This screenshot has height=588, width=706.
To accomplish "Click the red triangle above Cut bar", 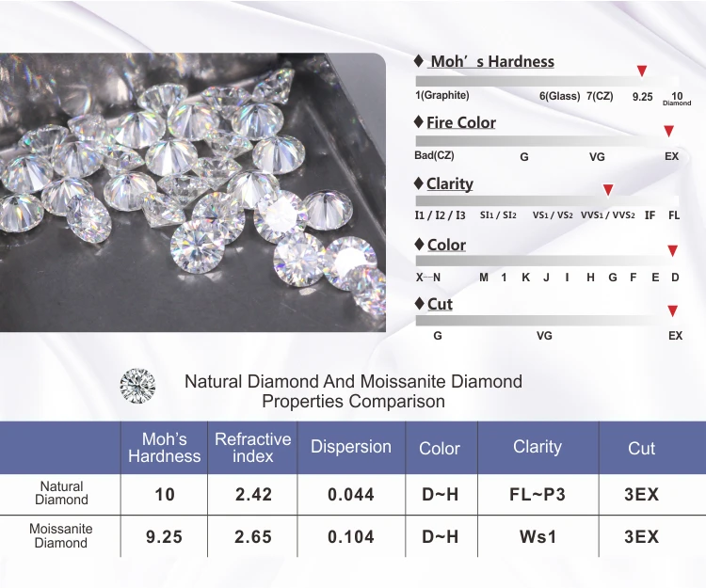I will (x=672, y=310).
